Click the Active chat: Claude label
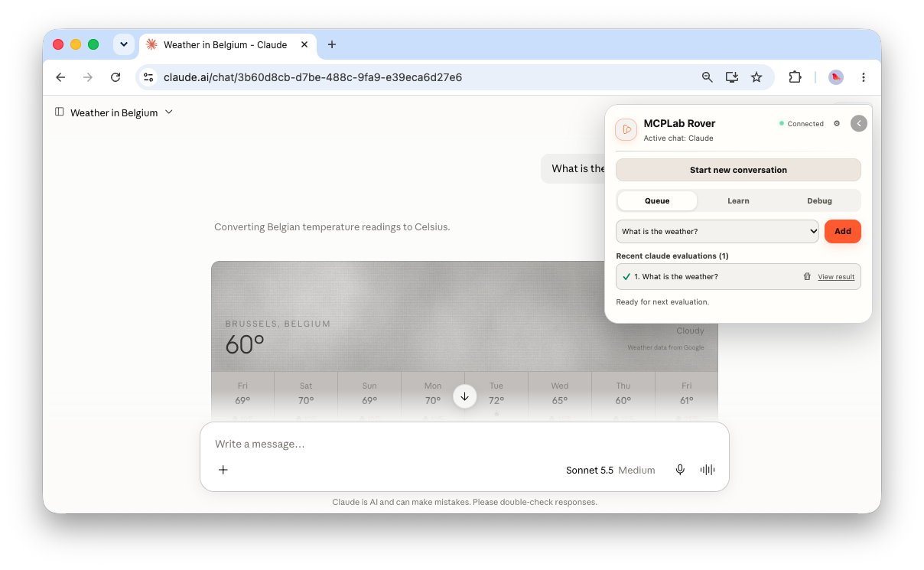The image size is (924, 570). [678, 138]
